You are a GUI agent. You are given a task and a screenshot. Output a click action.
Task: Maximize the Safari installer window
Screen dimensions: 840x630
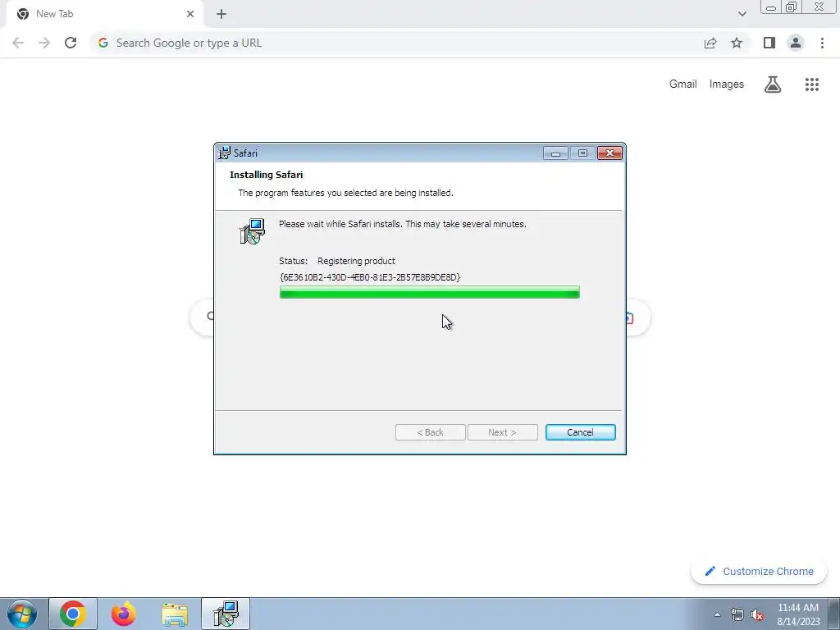[582, 153]
